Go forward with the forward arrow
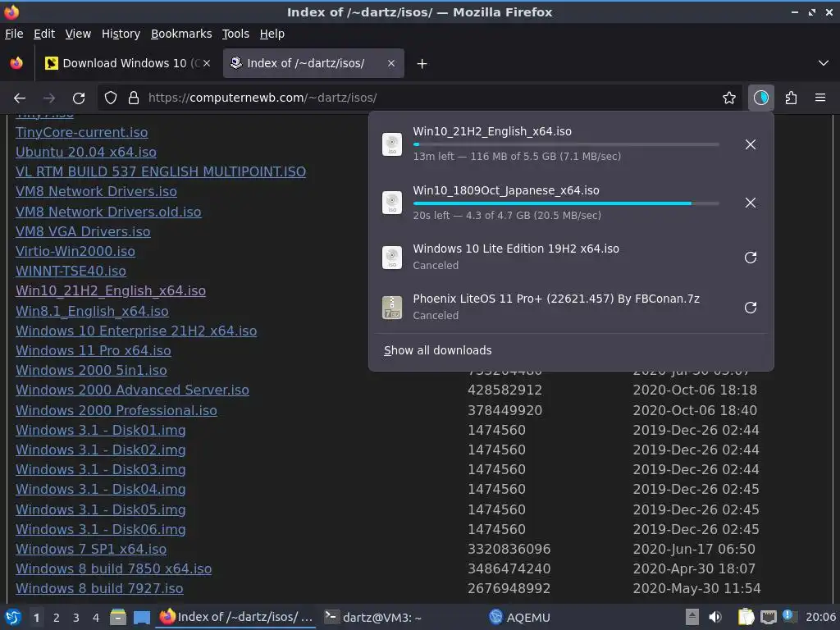 click(49, 98)
